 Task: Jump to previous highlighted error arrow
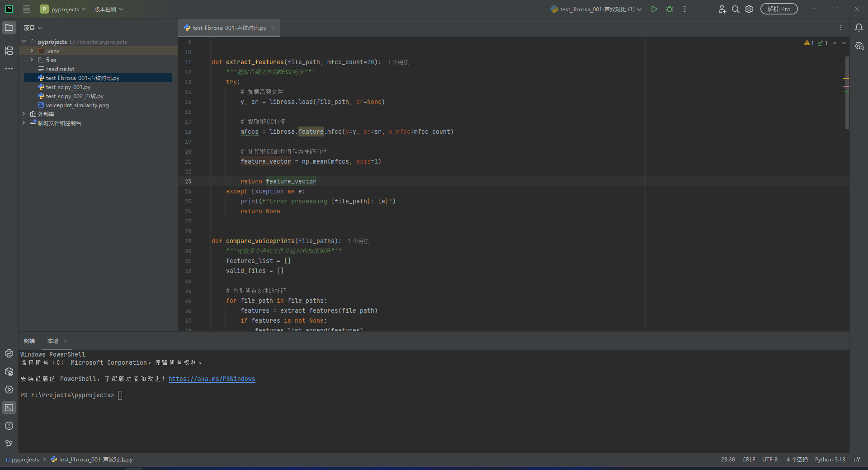(835, 43)
